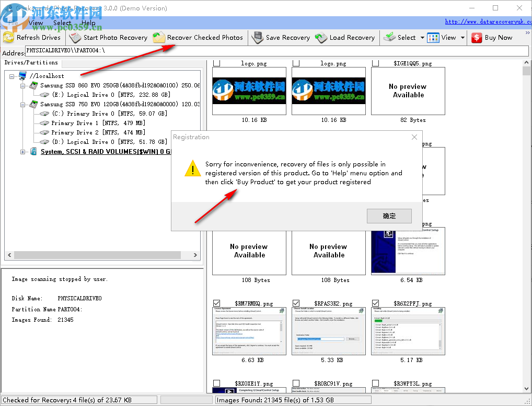Click the Drives/Partitions tab
The image size is (532, 406).
point(31,63)
